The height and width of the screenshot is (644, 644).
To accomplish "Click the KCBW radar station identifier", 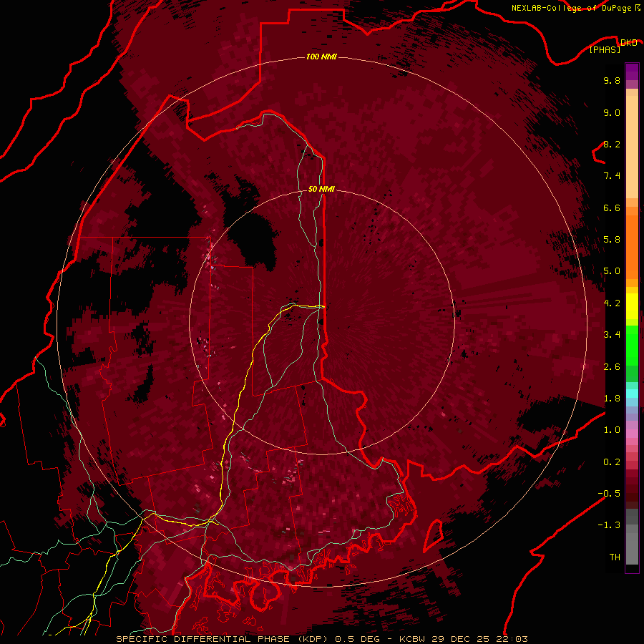I will point(414,639).
